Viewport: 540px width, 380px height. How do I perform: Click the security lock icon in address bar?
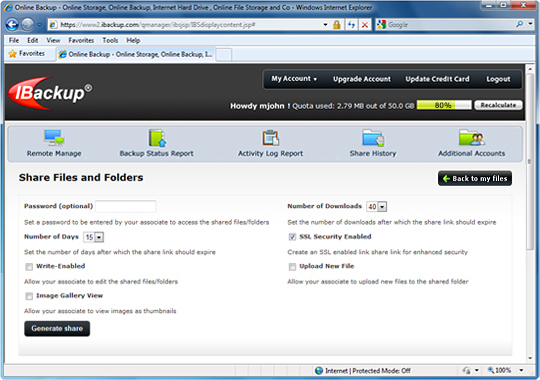(x=336, y=24)
